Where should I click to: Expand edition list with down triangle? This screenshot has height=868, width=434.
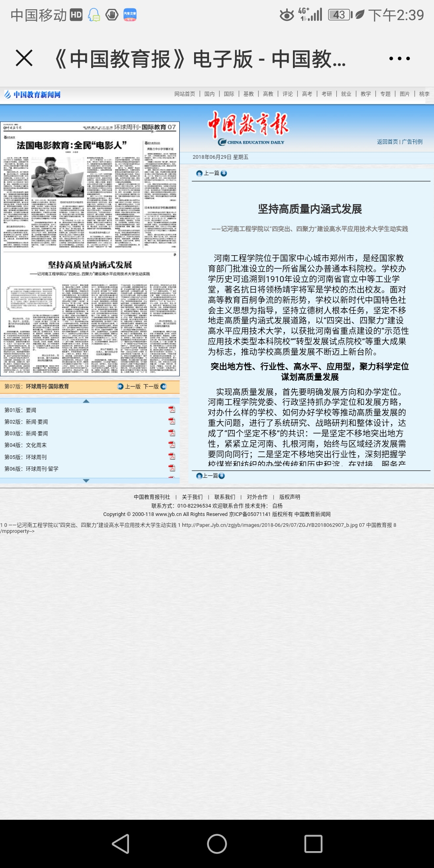click(86, 481)
